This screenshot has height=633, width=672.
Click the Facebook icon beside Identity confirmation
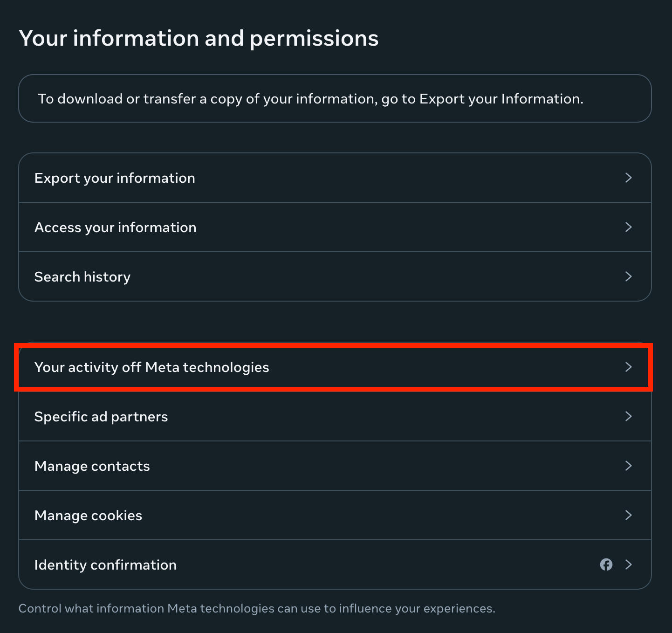606,564
